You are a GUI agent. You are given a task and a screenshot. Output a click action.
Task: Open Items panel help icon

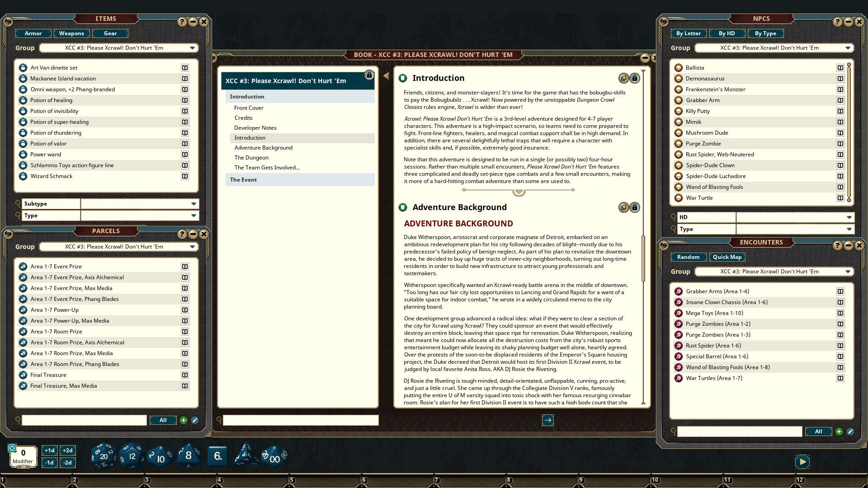182,22
